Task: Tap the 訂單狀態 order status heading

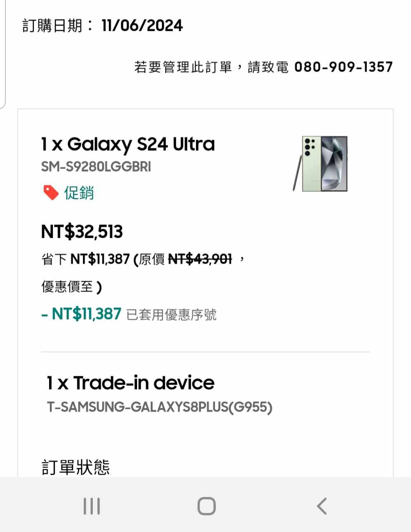Action: pos(76,467)
